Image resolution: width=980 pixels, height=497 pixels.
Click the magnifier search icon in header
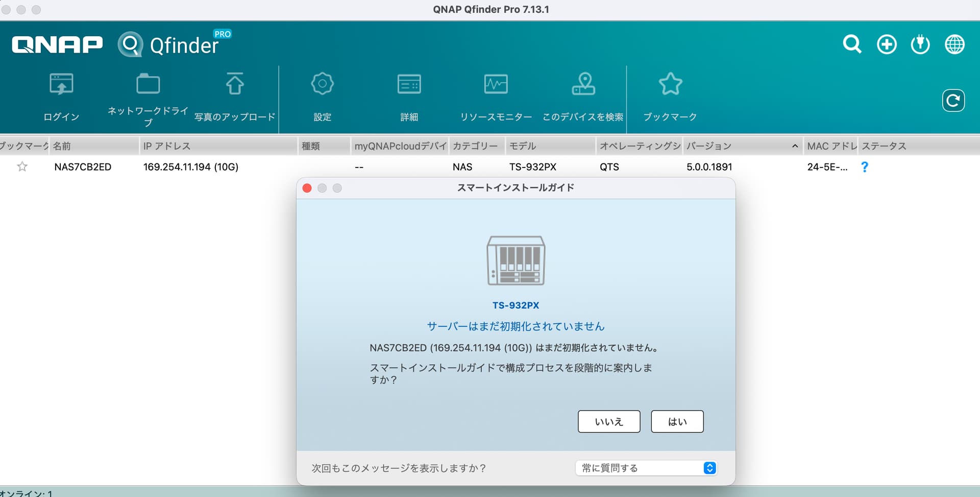852,44
